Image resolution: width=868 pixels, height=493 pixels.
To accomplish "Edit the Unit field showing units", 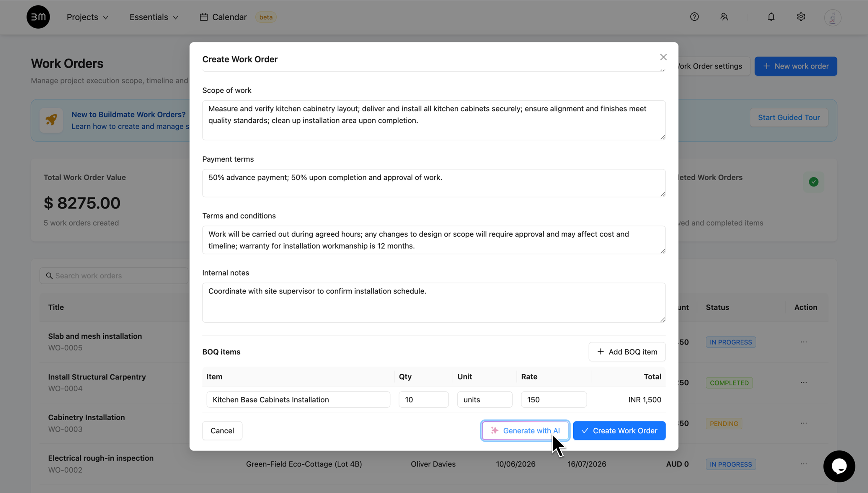I will 485,399.
